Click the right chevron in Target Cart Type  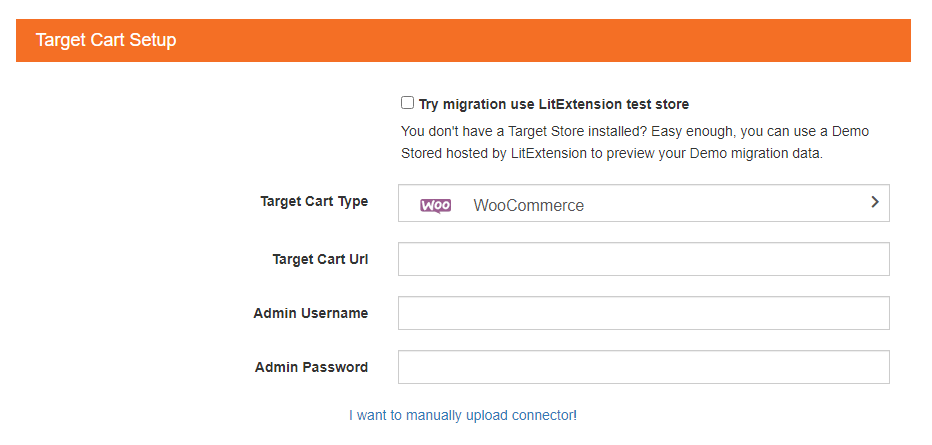[874, 202]
